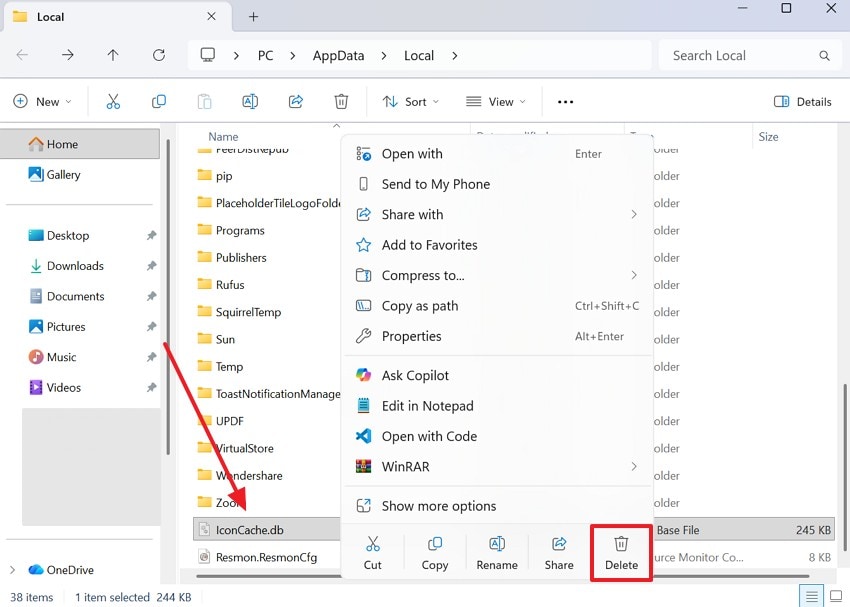Image resolution: width=850 pixels, height=607 pixels.
Task: Click the PC monitor icon in address bar
Action: click(x=208, y=55)
